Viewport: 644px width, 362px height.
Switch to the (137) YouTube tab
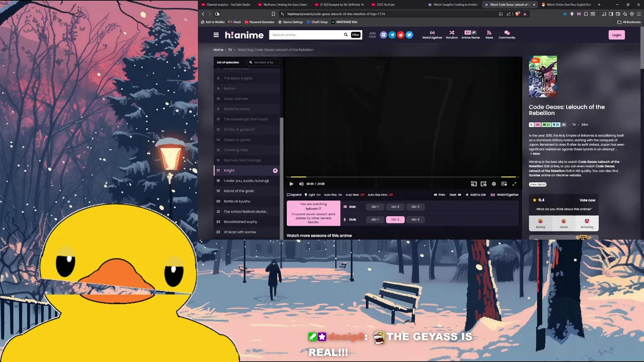pos(396,5)
